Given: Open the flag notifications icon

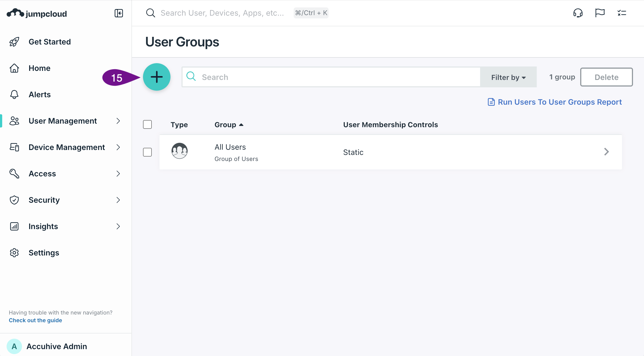Looking at the screenshot, I should (600, 13).
